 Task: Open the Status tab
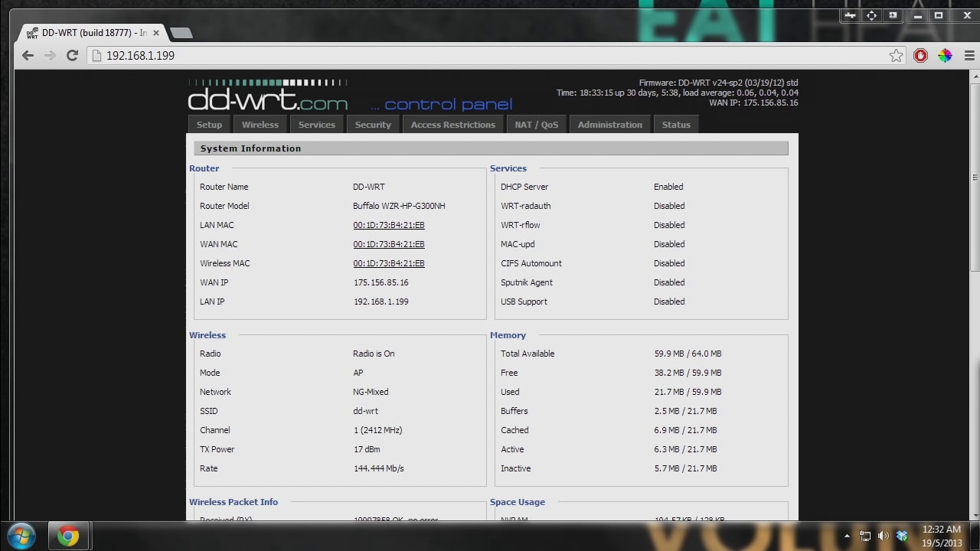click(x=676, y=125)
